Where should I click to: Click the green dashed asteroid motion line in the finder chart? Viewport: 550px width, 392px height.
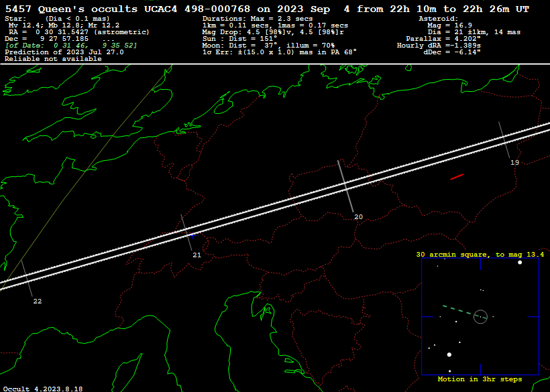pyautogui.click(x=465, y=312)
